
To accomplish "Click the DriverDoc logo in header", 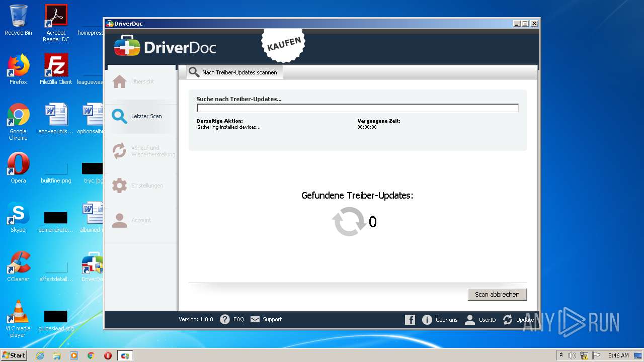I will (x=165, y=47).
